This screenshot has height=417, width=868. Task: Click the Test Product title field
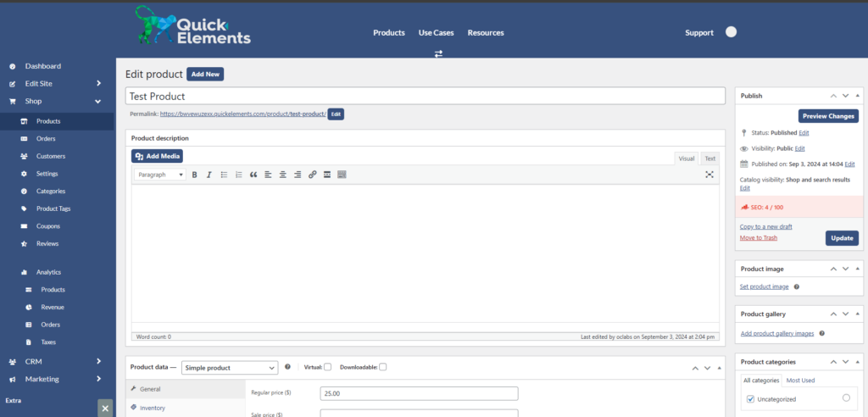pos(426,96)
